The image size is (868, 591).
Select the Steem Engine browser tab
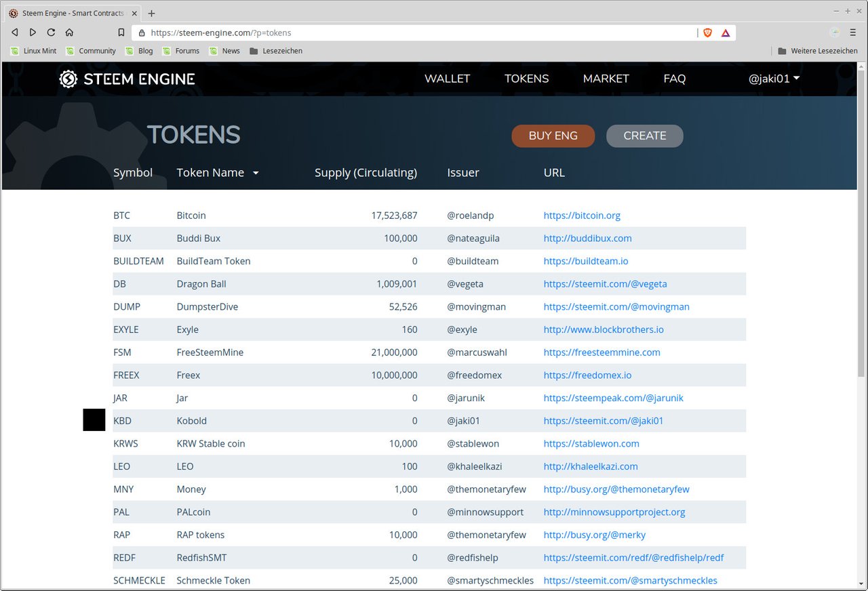click(x=71, y=14)
